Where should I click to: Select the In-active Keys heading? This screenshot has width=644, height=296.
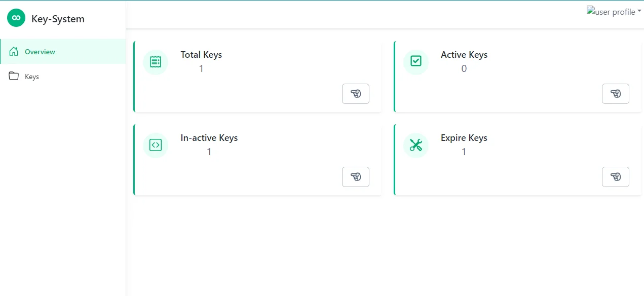click(209, 138)
